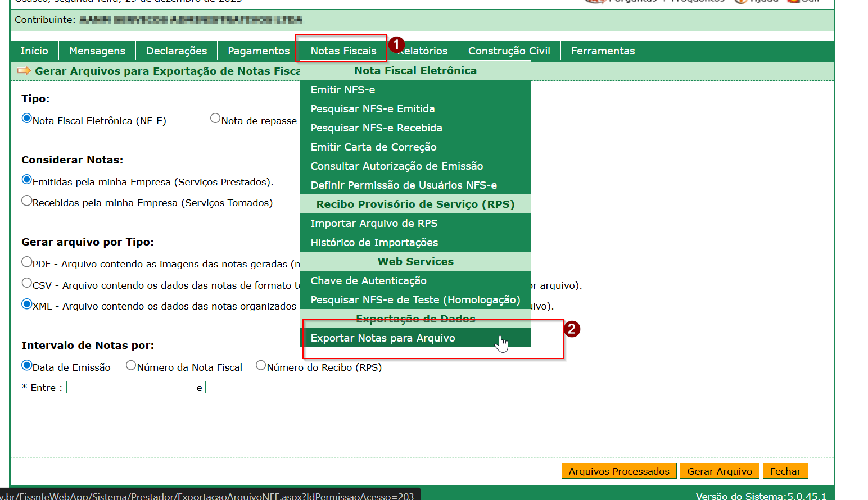Image resolution: width=868 pixels, height=500 pixels.
Task: Click Exportar Notas para Arquivo menu entry
Action: pos(383,338)
